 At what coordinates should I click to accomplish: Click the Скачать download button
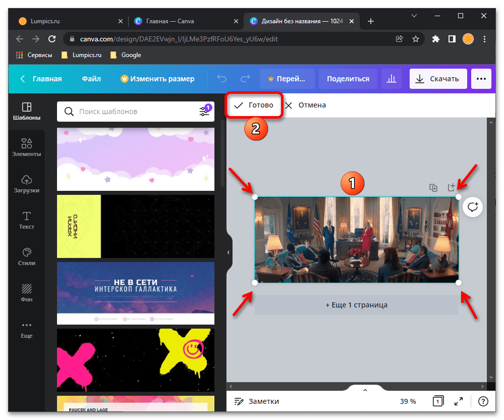pyautogui.click(x=438, y=79)
